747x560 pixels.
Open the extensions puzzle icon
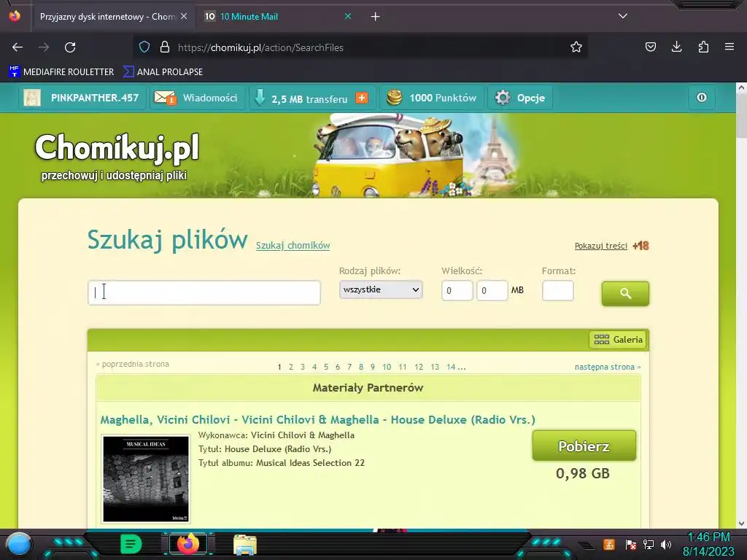[x=703, y=47]
